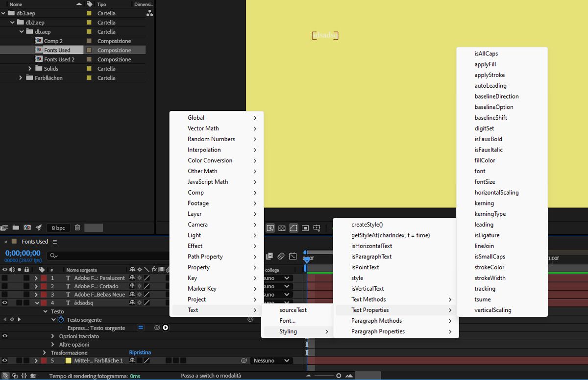
Task: Click the Fonts Used composition icon in Project panel
Action: point(39,50)
